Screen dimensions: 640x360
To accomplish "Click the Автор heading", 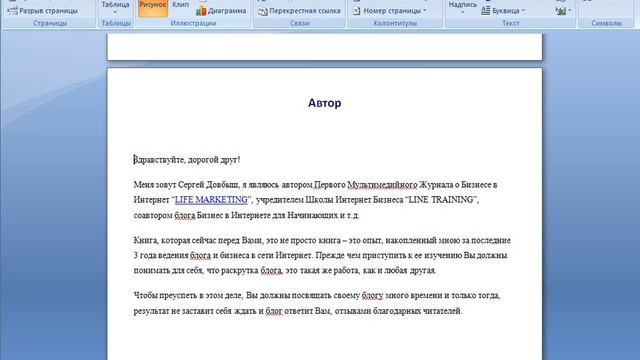I will [324, 103].
